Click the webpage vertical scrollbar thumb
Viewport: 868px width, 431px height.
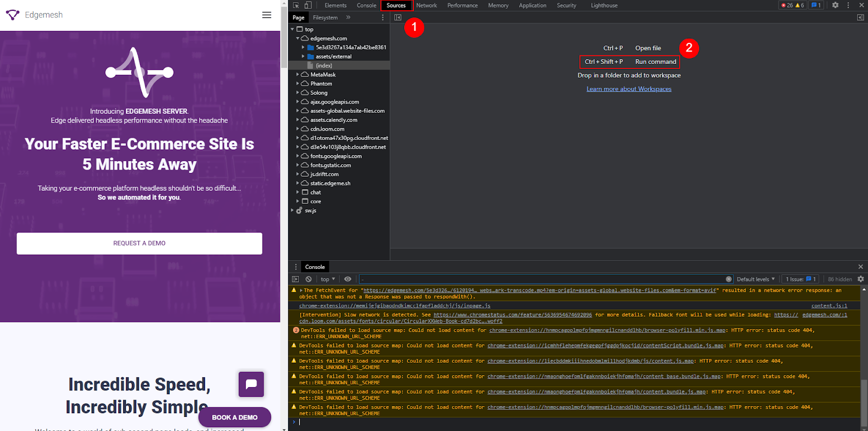click(x=283, y=38)
